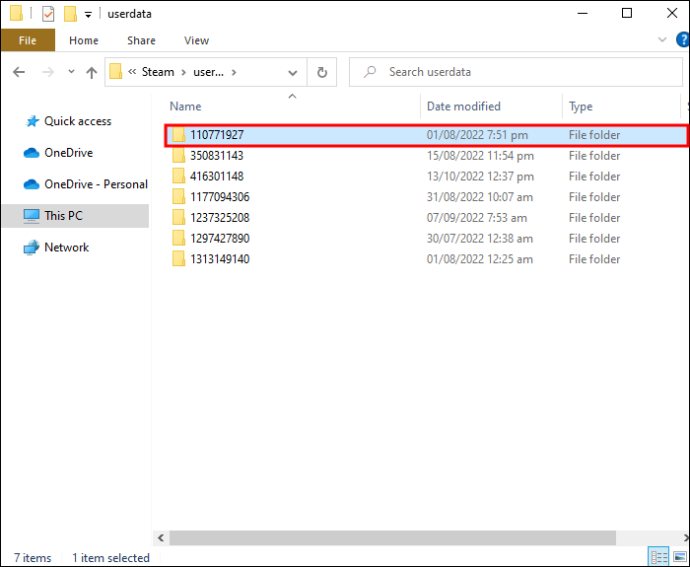The image size is (690, 567).
Task: Select Network in navigation pane
Action: (66, 247)
